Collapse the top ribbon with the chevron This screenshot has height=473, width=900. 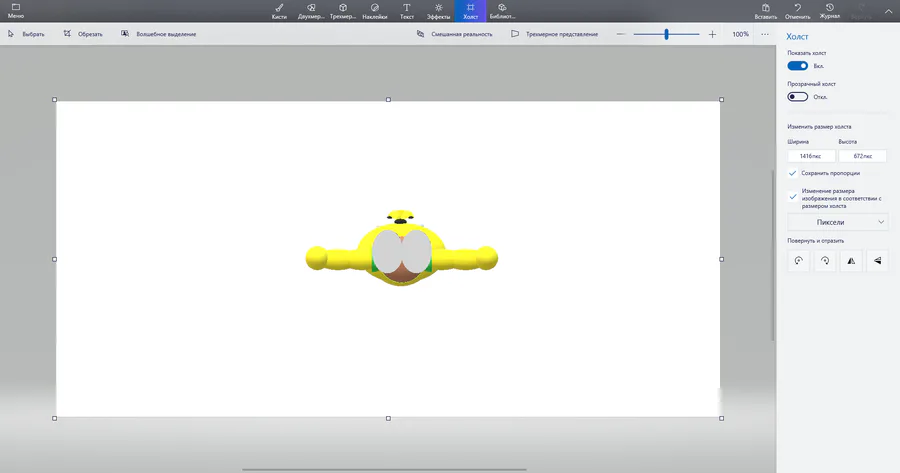click(x=888, y=11)
